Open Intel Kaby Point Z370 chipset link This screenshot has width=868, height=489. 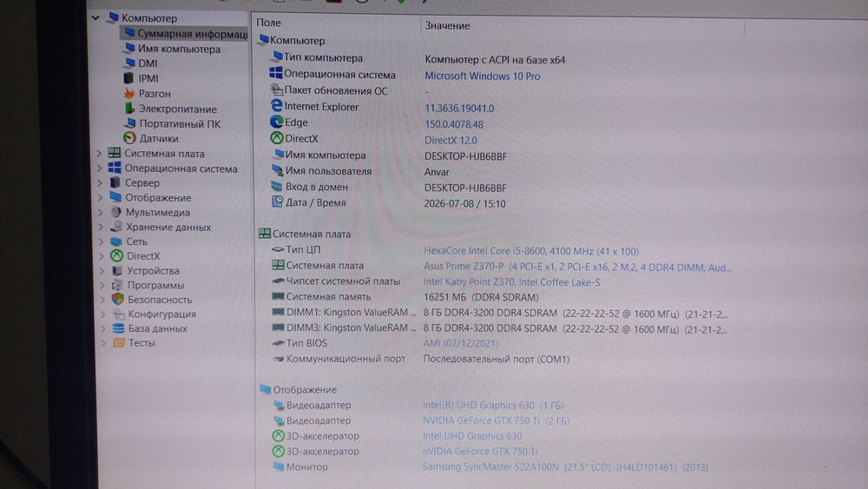coord(511,282)
